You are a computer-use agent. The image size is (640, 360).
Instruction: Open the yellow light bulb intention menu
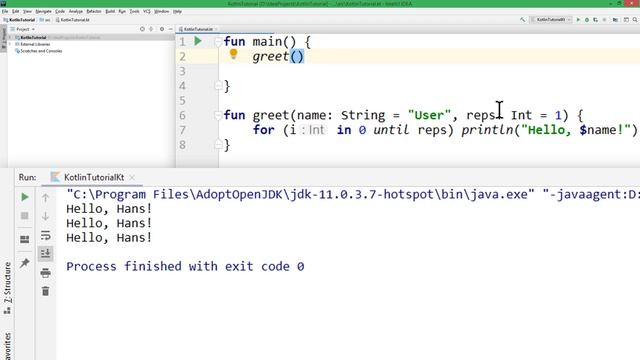tap(233, 54)
